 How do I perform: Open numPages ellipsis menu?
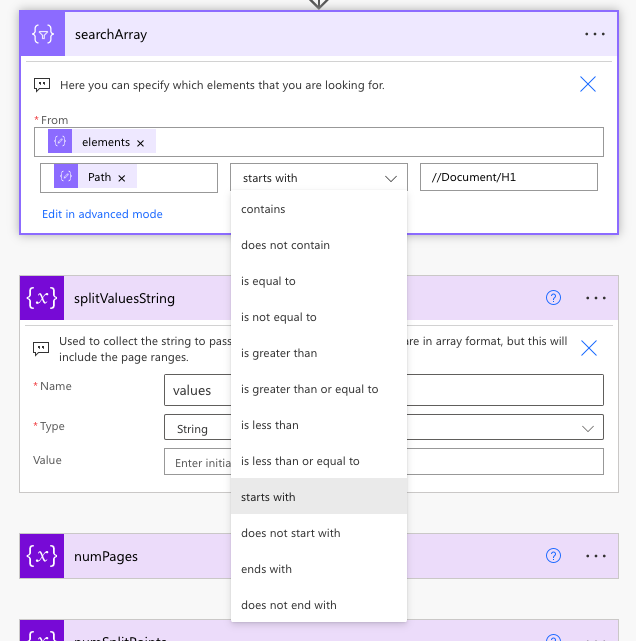(596, 556)
